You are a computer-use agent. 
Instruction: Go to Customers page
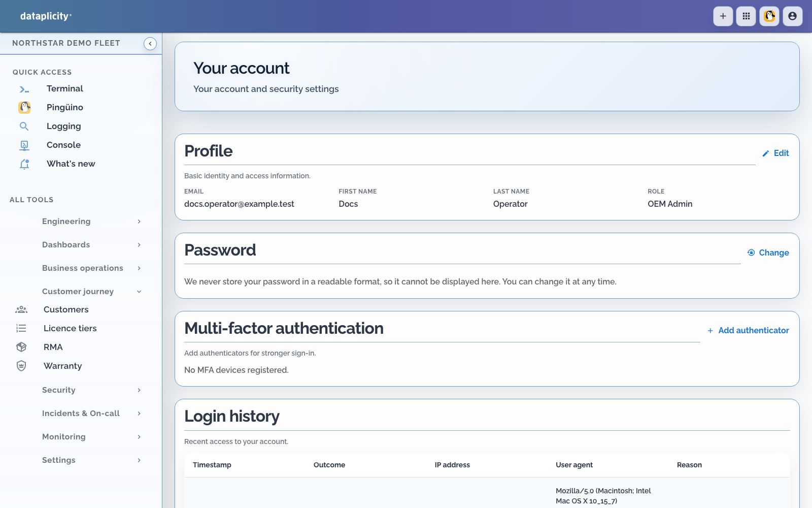pyautogui.click(x=66, y=309)
